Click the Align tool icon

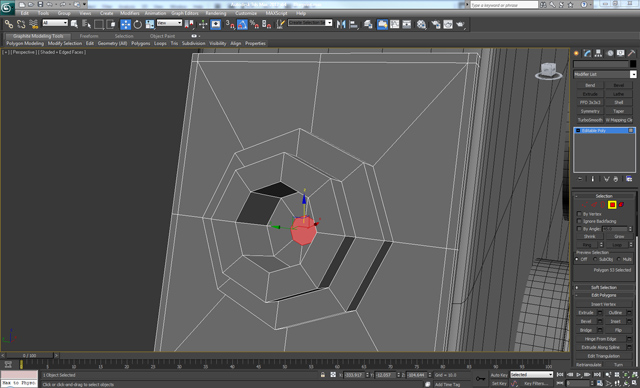click(353, 24)
